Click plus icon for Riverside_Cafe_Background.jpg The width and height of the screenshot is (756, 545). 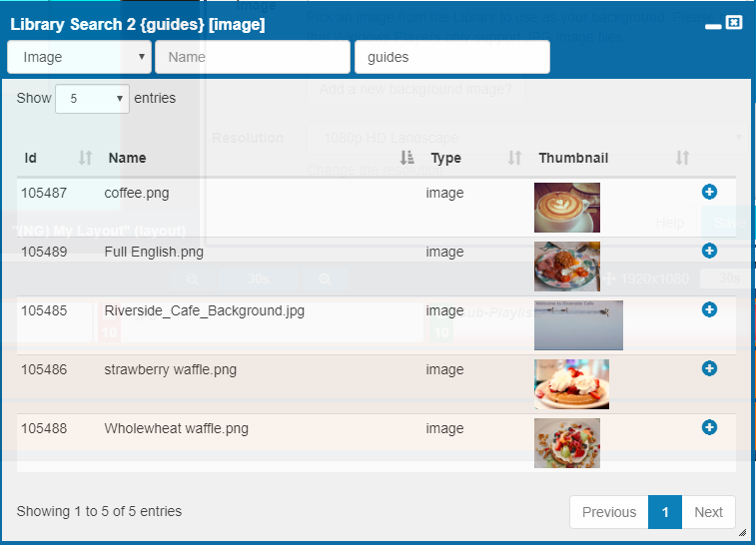click(x=709, y=309)
